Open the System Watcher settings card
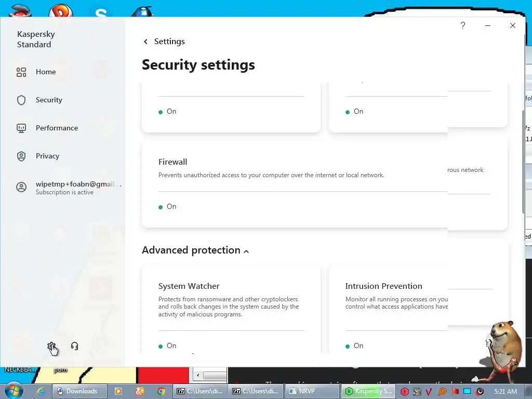The width and height of the screenshot is (532, 399). (231, 310)
